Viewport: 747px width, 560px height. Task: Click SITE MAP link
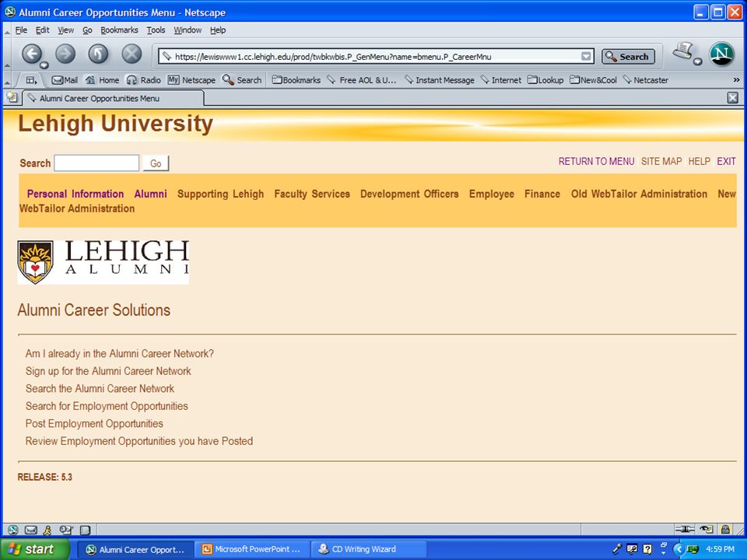click(661, 162)
